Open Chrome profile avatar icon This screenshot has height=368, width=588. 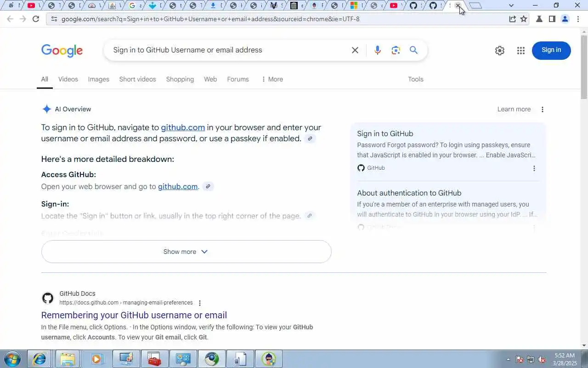pos(565,19)
